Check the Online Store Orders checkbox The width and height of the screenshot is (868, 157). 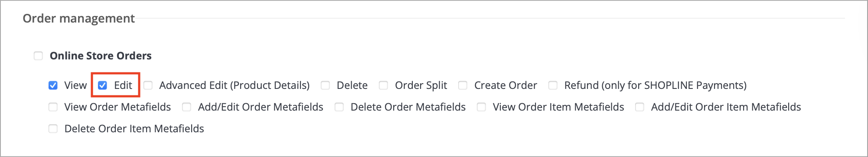38,56
